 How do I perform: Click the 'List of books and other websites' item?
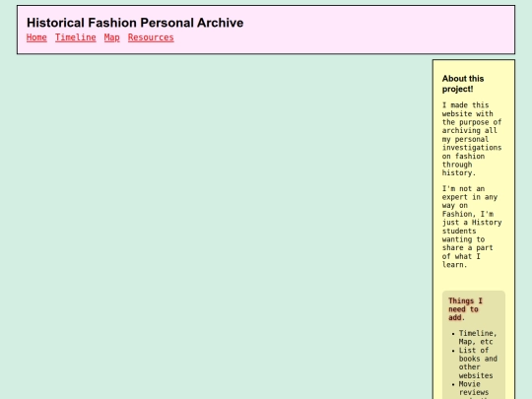click(478, 363)
